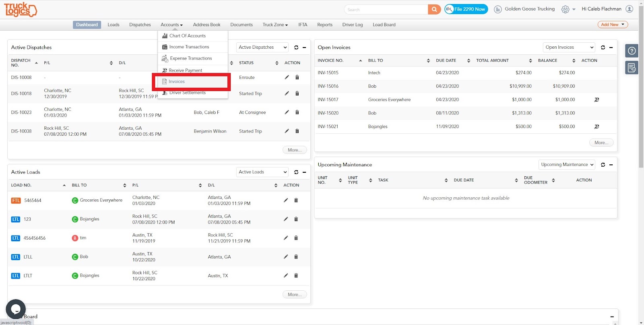This screenshot has height=325, width=644.
Task: Click the page vertical scrollbar
Action: [641, 87]
